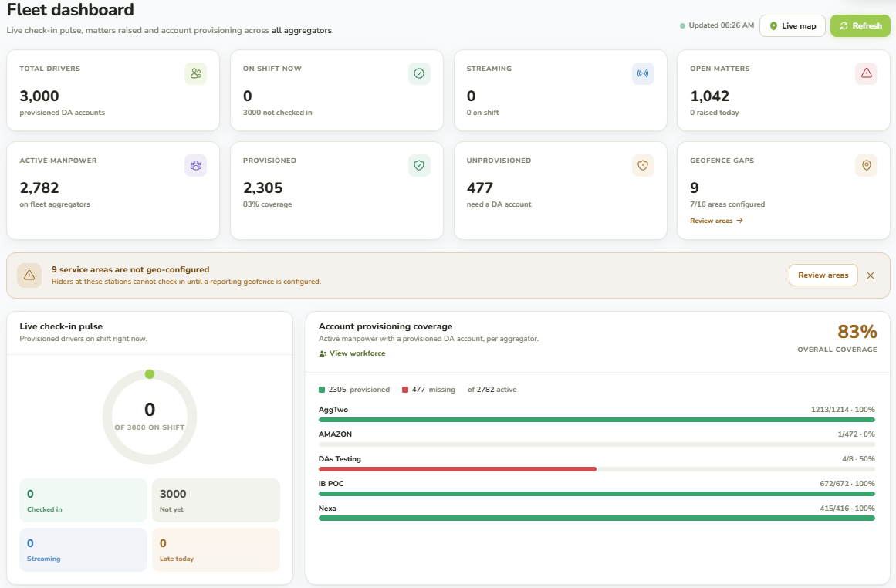Click the Nexa coverage progress bar
Image resolution: width=896 pixels, height=588 pixels.
pos(597,519)
